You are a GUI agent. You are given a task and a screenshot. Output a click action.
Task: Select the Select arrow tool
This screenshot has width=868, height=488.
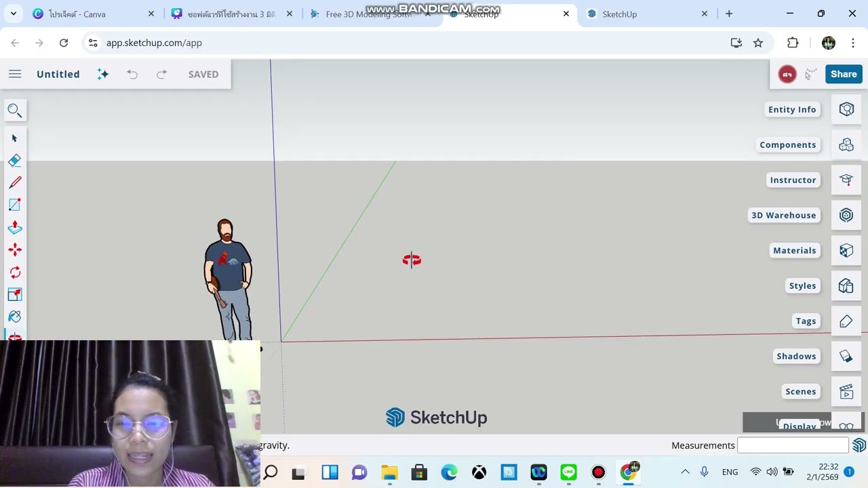point(15,138)
